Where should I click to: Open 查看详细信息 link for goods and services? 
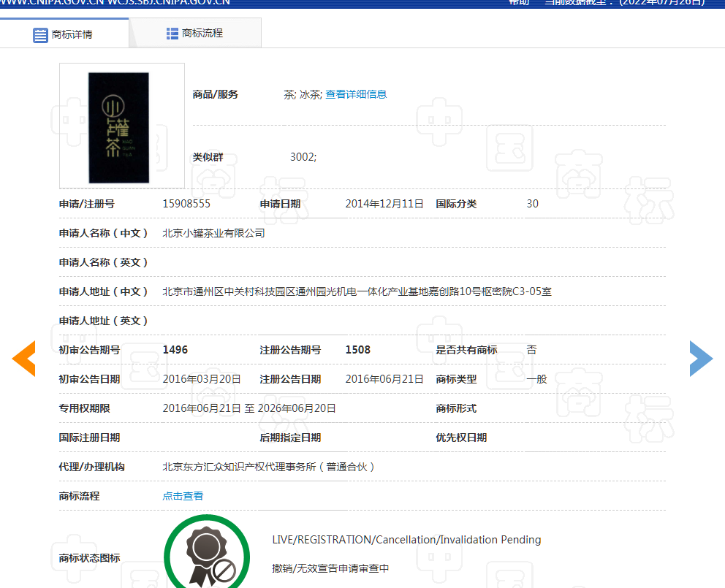[x=356, y=94]
